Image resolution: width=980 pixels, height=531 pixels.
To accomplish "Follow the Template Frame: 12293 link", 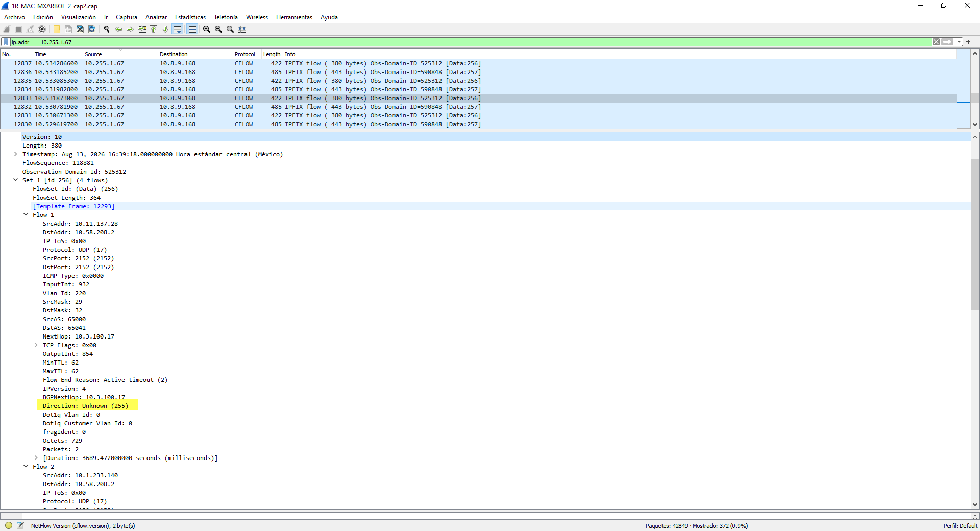I will (x=73, y=206).
